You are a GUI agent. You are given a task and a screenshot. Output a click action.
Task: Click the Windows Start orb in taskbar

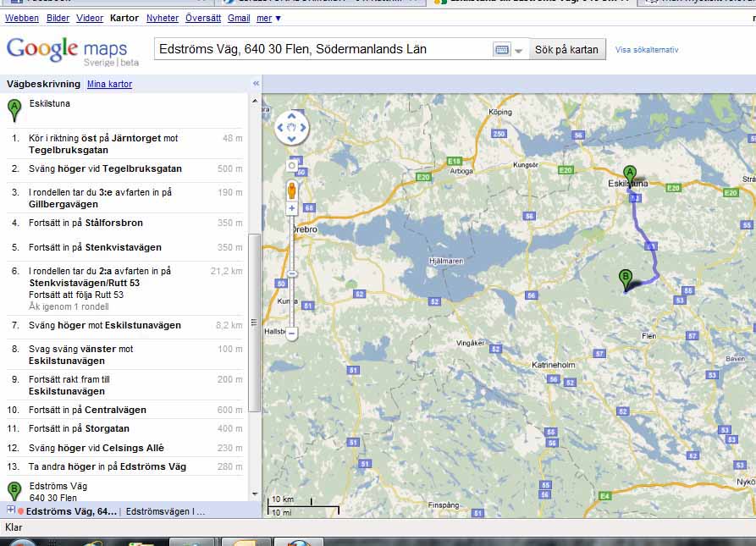[x=22, y=543]
